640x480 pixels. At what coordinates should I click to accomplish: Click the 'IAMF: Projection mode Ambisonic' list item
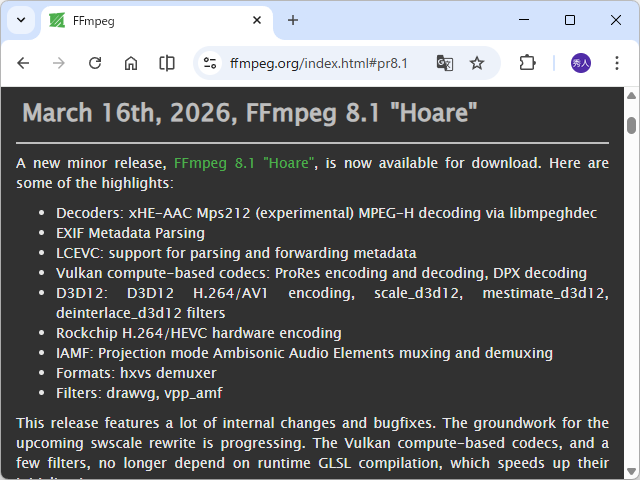tap(304, 353)
